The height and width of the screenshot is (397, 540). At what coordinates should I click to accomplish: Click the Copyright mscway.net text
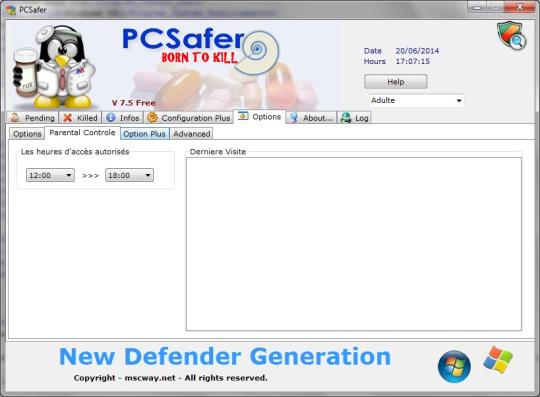click(170, 378)
